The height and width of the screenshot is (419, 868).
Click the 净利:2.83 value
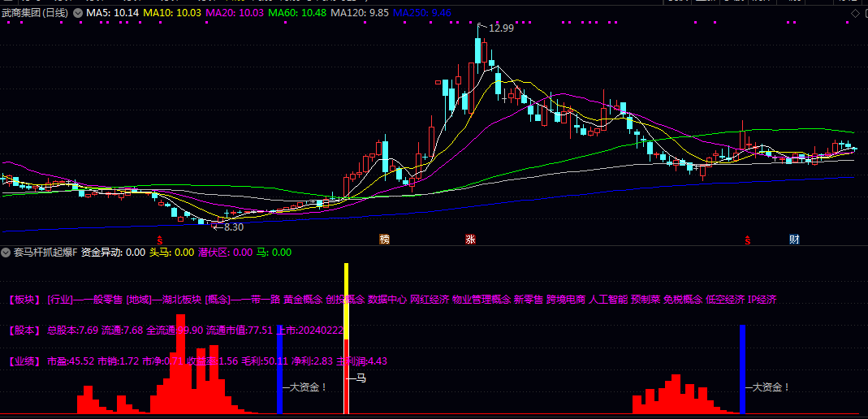click(313, 361)
